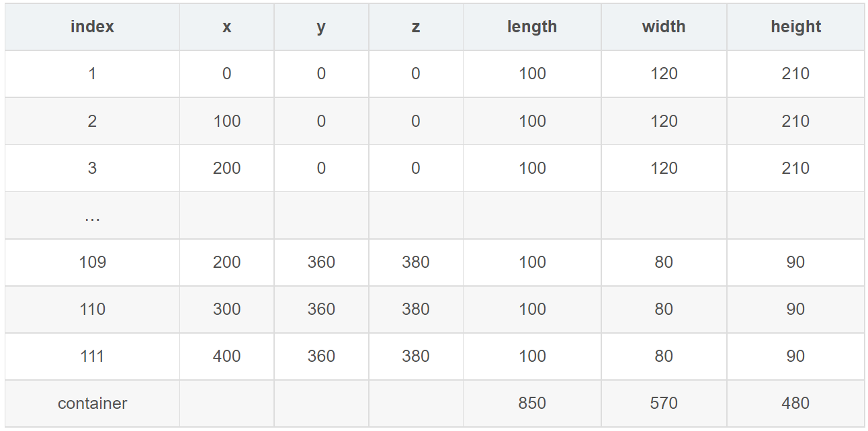The image size is (868, 431).
Task: Click the z value in row 110
Action: point(416,309)
